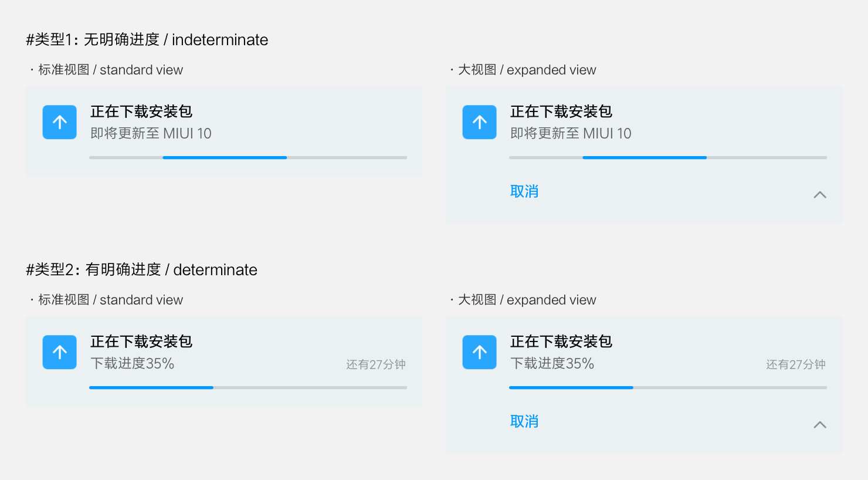Screen dimensions: 868x480
Task: Click the 大视图 / expanded view label under determinate
Action: pyautogui.click(x=527, y=300)
